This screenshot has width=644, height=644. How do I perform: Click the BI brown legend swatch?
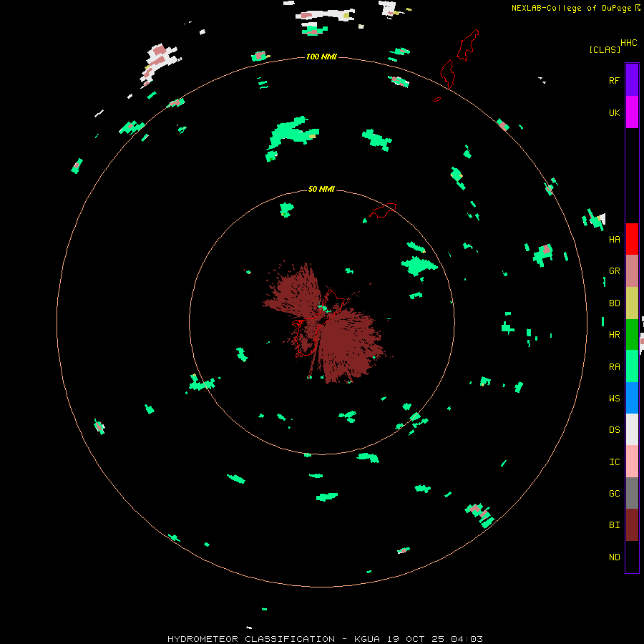(632, 525)
